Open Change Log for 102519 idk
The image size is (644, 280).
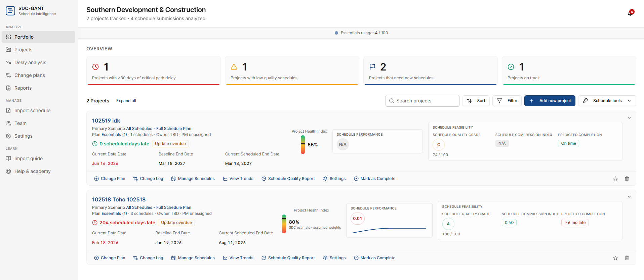[148, 179]
